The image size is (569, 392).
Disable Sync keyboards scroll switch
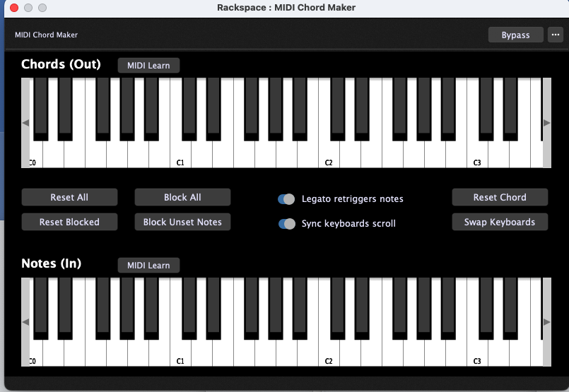tap(287, 224)
